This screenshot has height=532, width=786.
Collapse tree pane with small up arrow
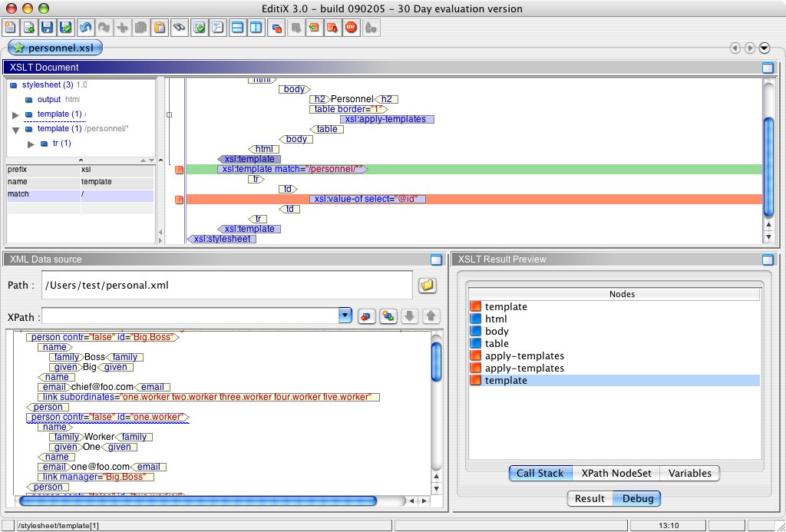tap(144, 160)
